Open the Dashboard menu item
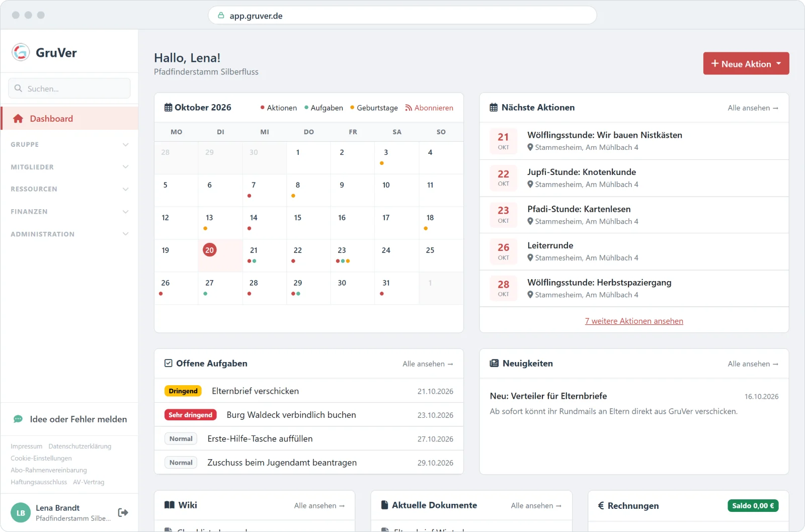 (x=69, y=118)
